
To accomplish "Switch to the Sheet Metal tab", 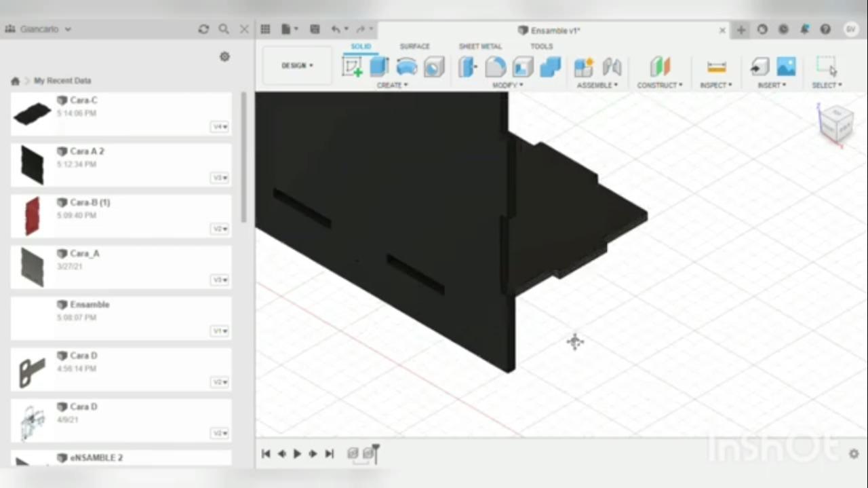I will 480,46.
